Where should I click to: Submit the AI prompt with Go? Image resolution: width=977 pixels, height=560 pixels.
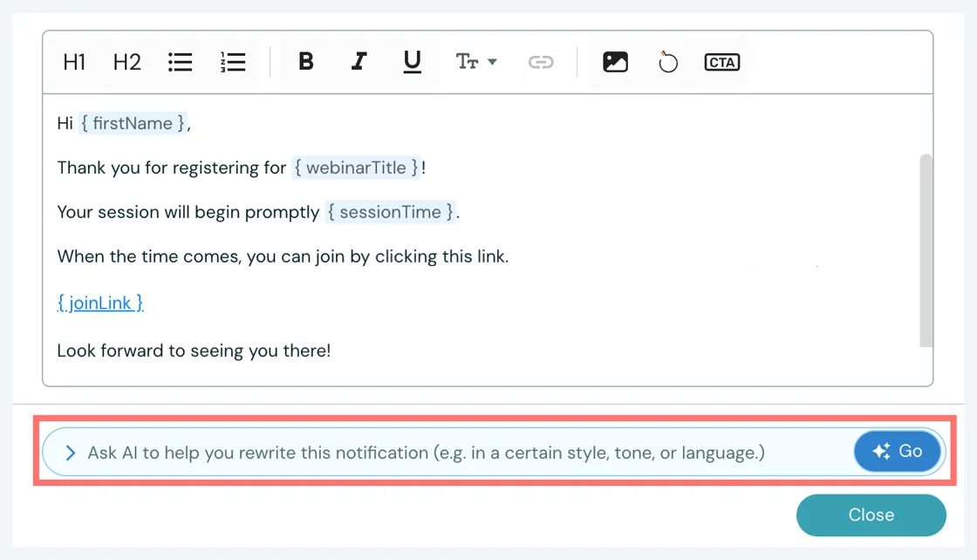[898, 451]
